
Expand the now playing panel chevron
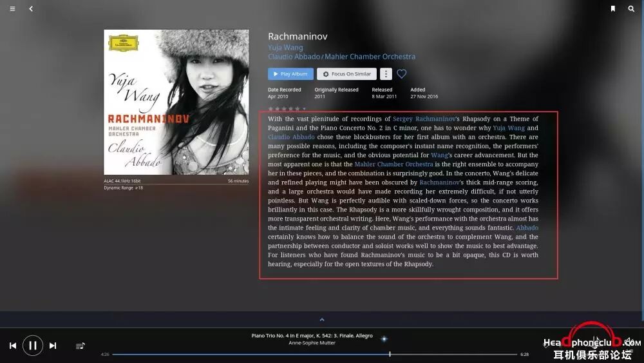[x=322, y=319]
